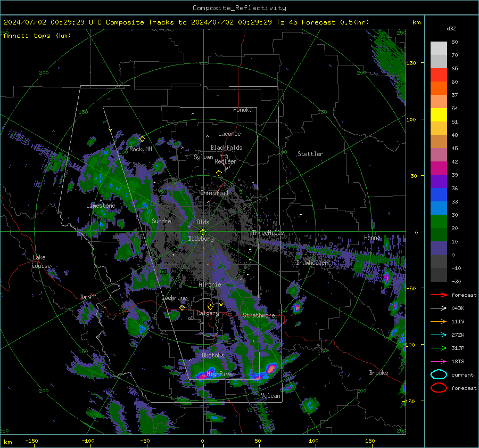The width and height of the screenshot is (479, 448).
Task: Click the 'Annot: tops (km)' label
Action: (x=37, y=36)
